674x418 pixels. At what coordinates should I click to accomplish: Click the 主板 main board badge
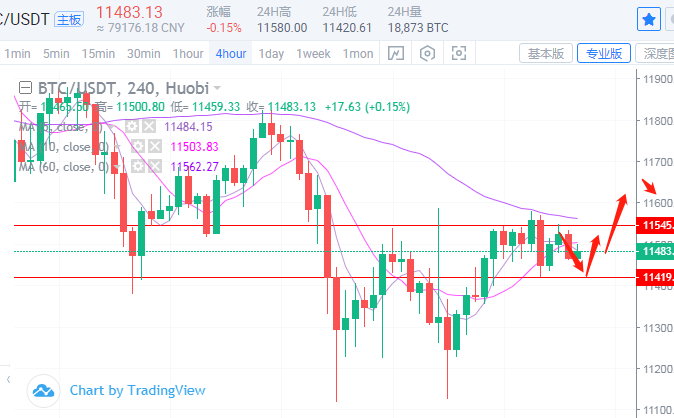pos(69,19)
